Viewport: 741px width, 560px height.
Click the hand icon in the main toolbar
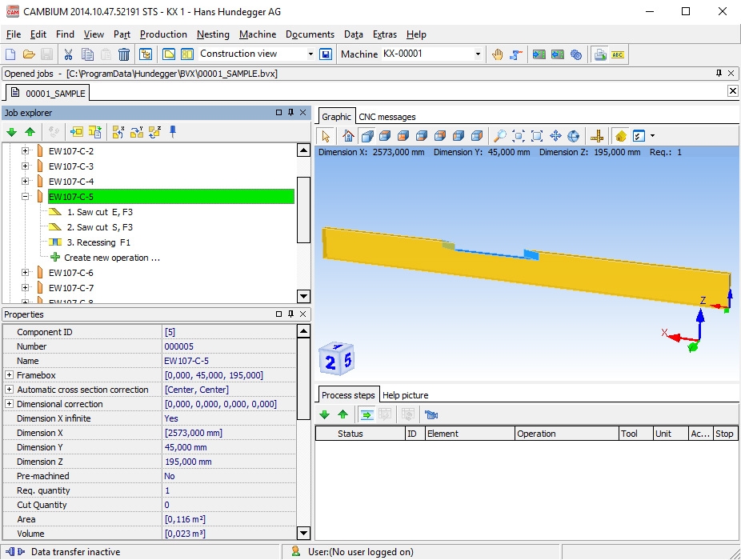[x=497, y=54]
